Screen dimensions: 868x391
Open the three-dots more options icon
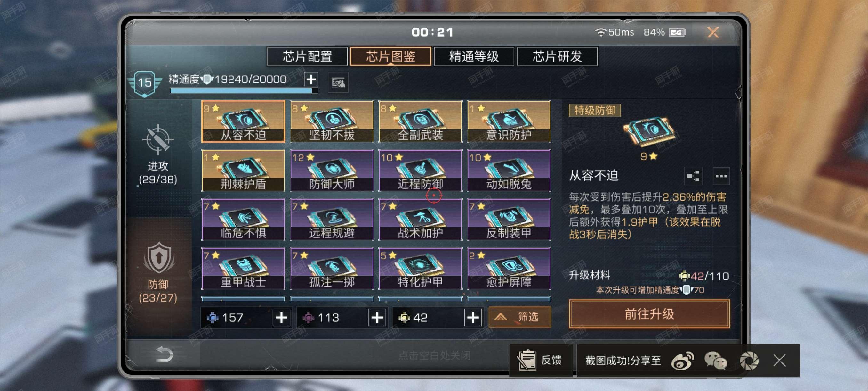point(721,176)
